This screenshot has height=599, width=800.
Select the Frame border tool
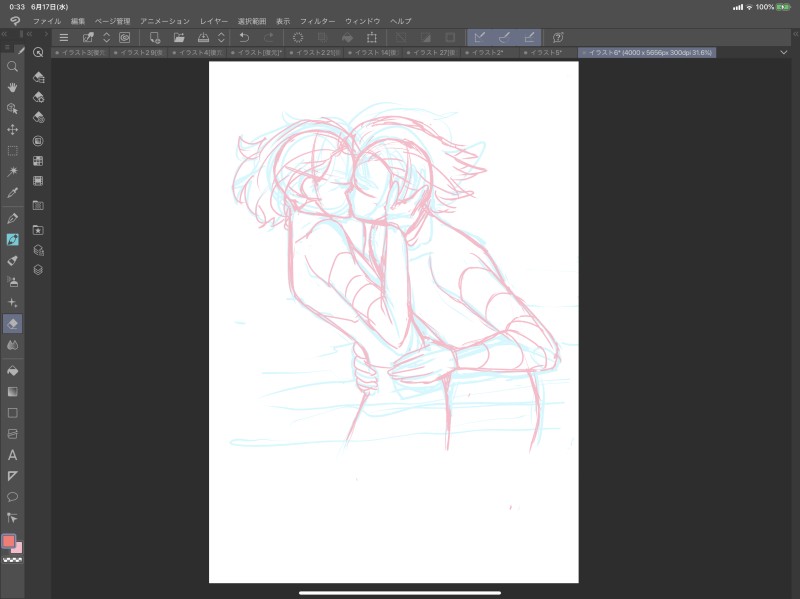pos(12,434)
